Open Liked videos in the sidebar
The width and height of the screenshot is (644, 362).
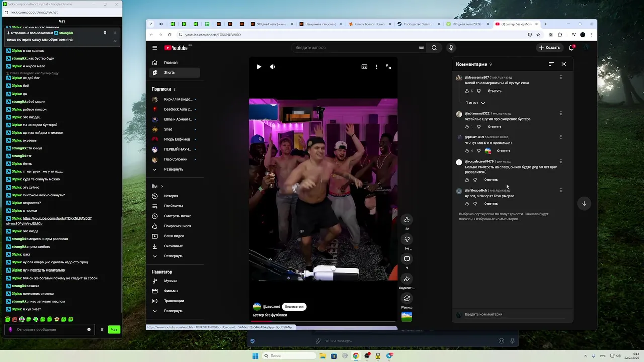[176, 226]
